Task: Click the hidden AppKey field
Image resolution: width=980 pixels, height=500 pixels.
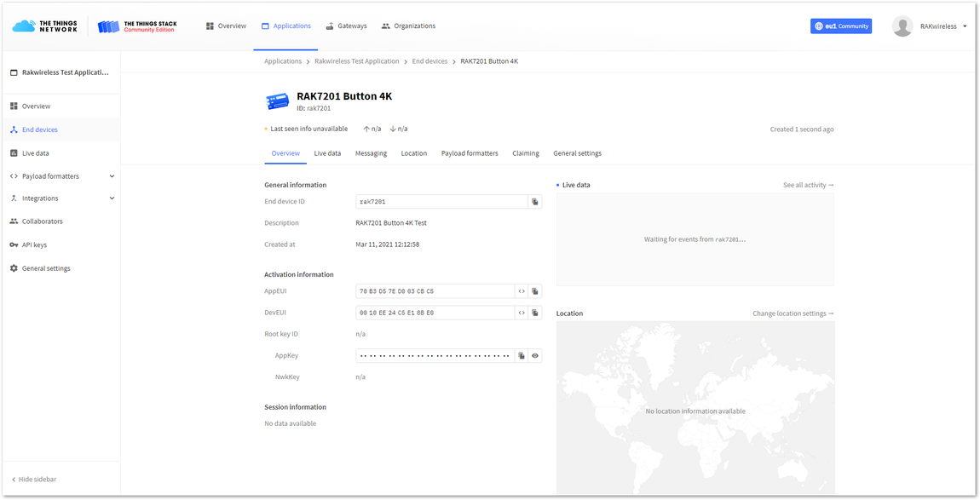Action: point(435,356)
